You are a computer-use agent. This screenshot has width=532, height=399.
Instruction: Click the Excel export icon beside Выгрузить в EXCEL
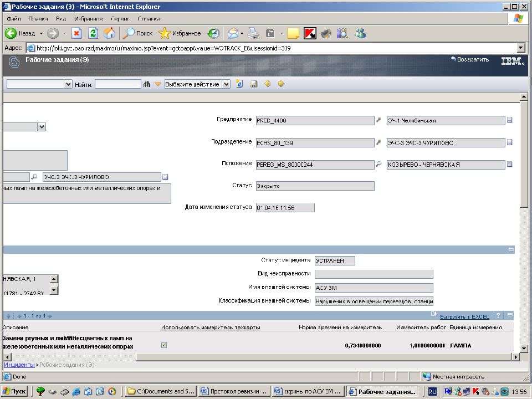tap(434, 315)
